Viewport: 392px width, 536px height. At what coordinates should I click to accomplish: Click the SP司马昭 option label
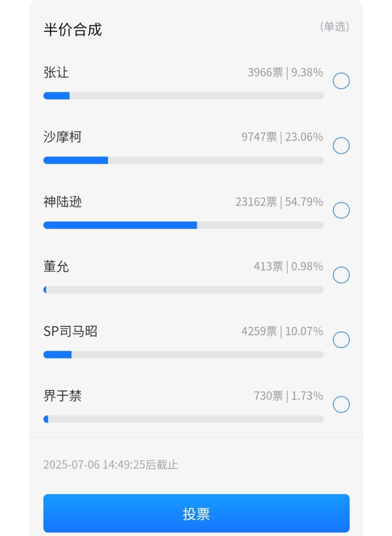point(70,331)
